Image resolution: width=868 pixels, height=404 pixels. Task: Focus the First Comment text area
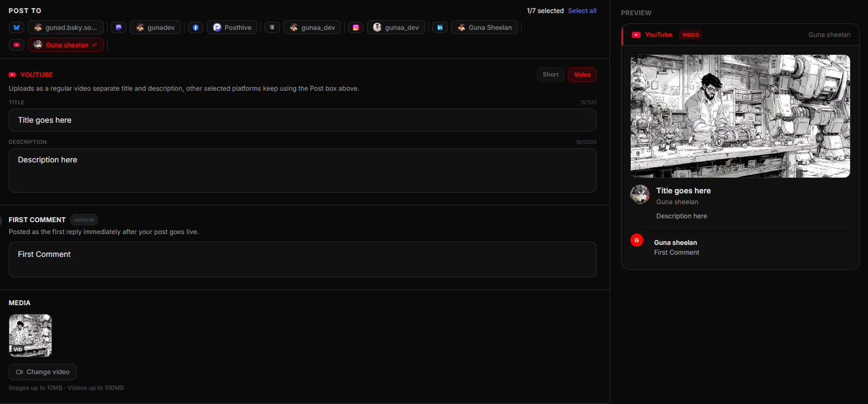coord(302,260)
